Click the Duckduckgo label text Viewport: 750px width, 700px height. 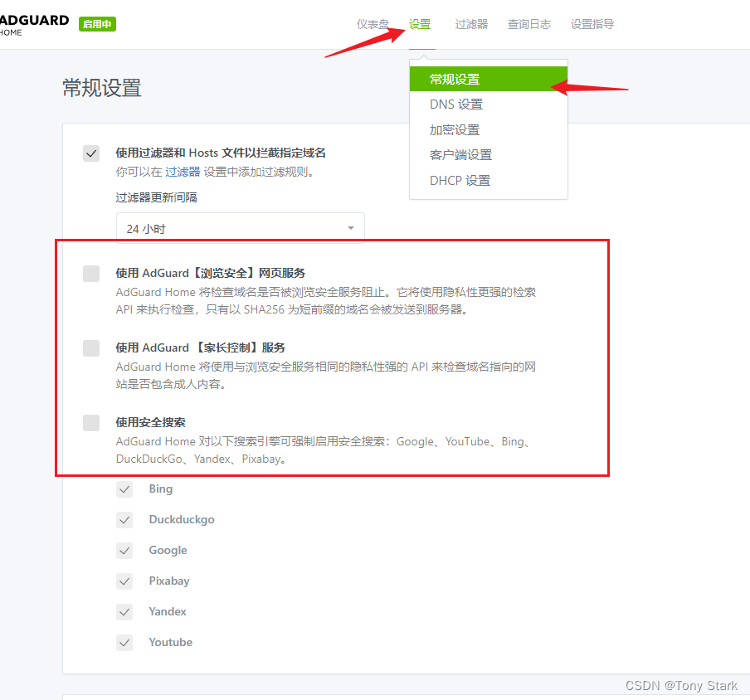(x=182, y=519)
